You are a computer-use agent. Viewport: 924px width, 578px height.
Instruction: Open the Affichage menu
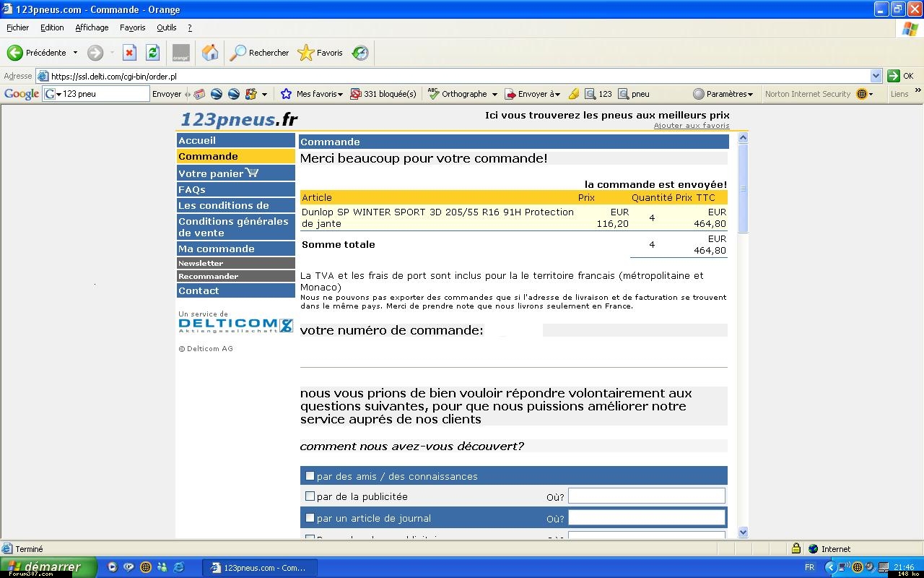click(x=92, y=27)
